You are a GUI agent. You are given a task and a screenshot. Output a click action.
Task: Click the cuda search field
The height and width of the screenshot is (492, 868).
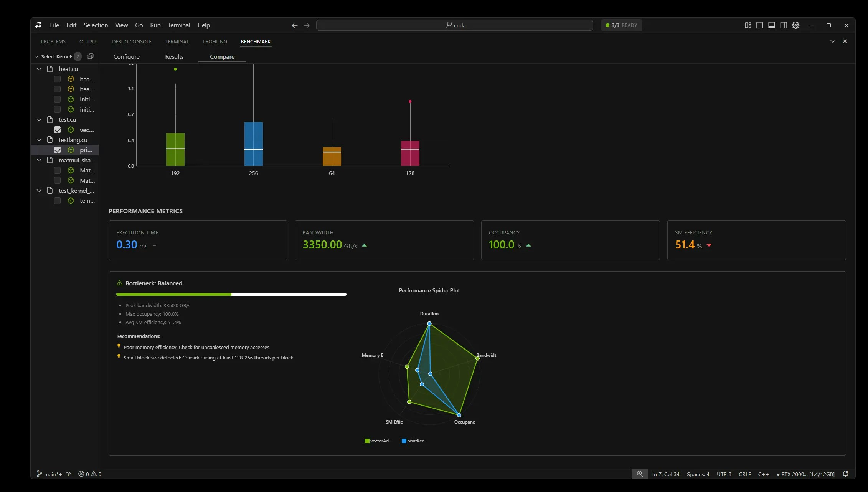point(454,25)
